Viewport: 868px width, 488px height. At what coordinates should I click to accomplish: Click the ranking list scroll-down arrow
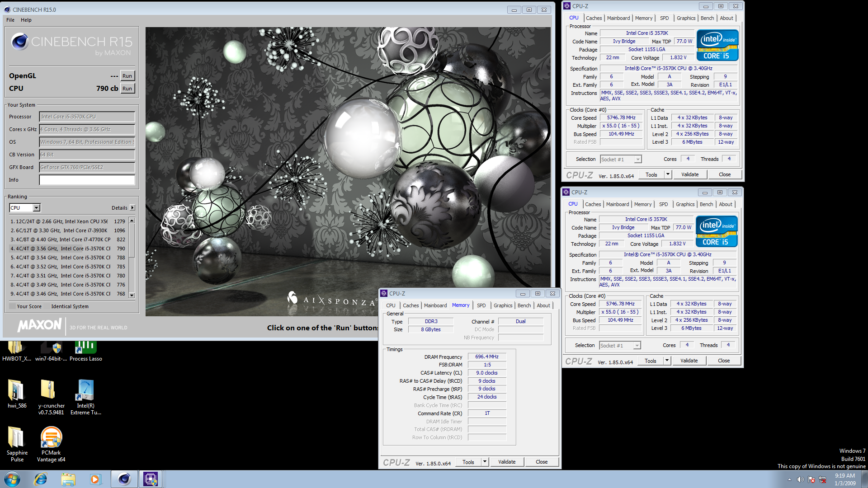132,295
